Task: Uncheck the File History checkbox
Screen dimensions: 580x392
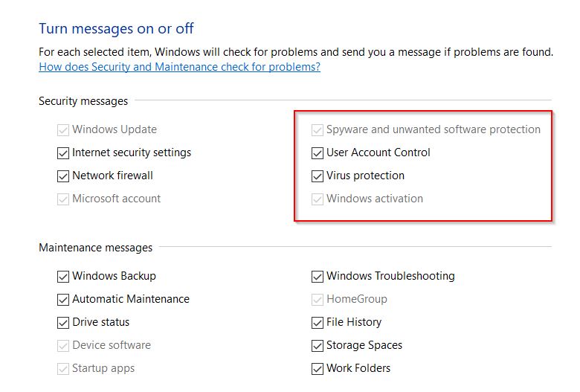Action: tap(318, 322)
